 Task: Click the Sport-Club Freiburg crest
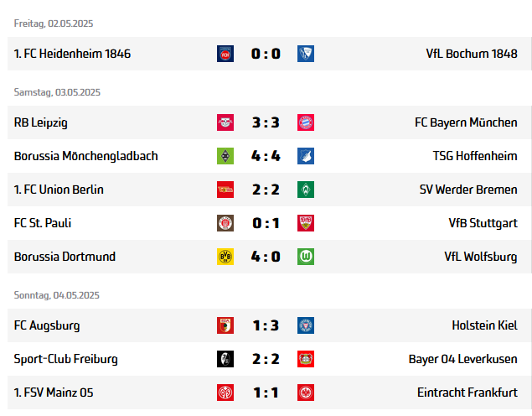coord(225,359)
